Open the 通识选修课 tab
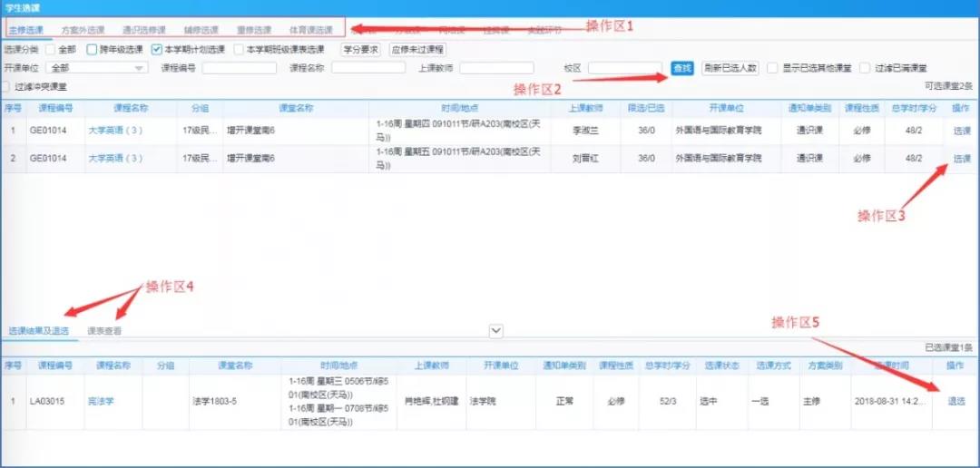 144,30
